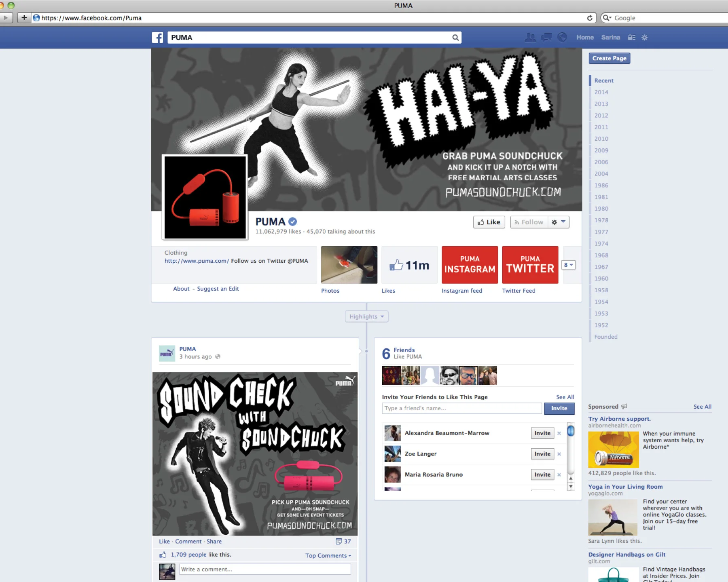728x582 pixels.
Task: Jump to 2014 in the timeline
Action: click(x=601, y=92)
